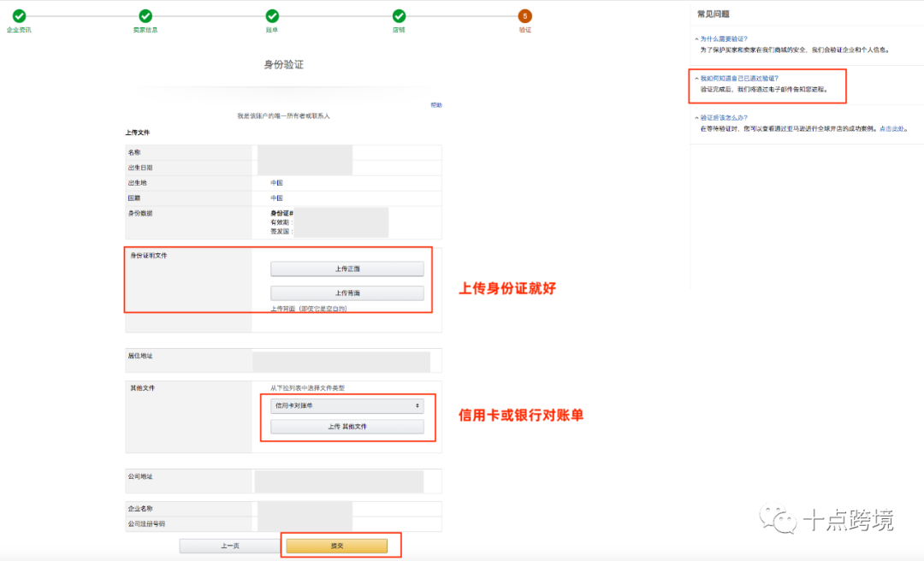The height and width of the screenshot is (561, 924).
Task: Click the 签发国 field text
Action: pos(281,232)
